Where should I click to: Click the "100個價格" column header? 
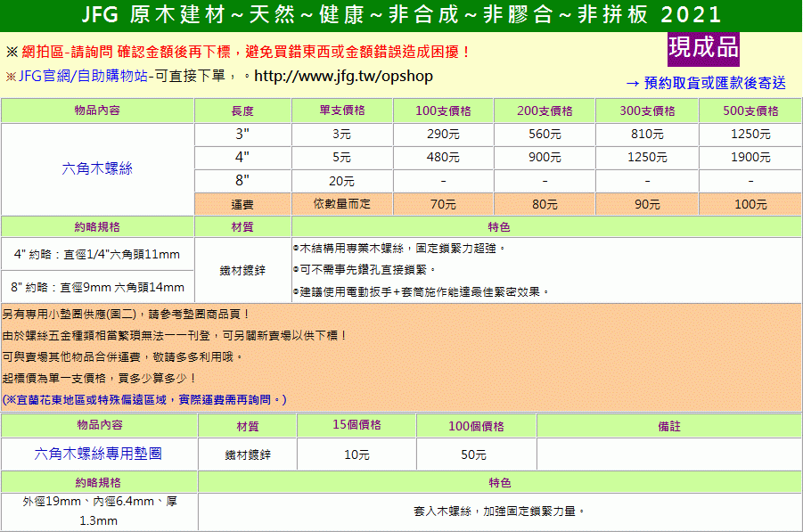(476, 426)
